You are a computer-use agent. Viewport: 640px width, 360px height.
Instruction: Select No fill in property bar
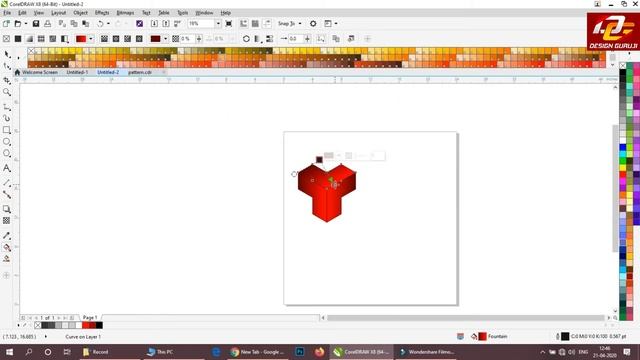click(x=6, y=39)
